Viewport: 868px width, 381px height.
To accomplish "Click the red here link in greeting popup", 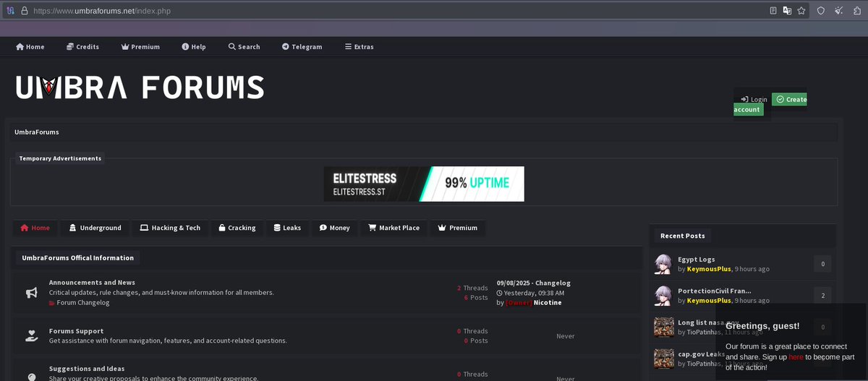I will [796, 357].
